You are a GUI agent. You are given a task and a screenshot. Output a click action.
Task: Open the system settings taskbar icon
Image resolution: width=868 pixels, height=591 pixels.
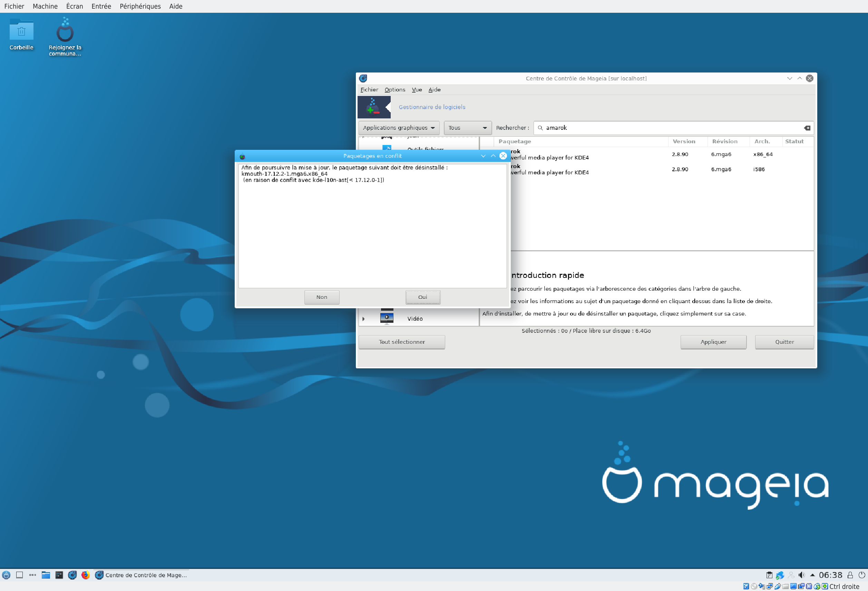click(59, 575)
